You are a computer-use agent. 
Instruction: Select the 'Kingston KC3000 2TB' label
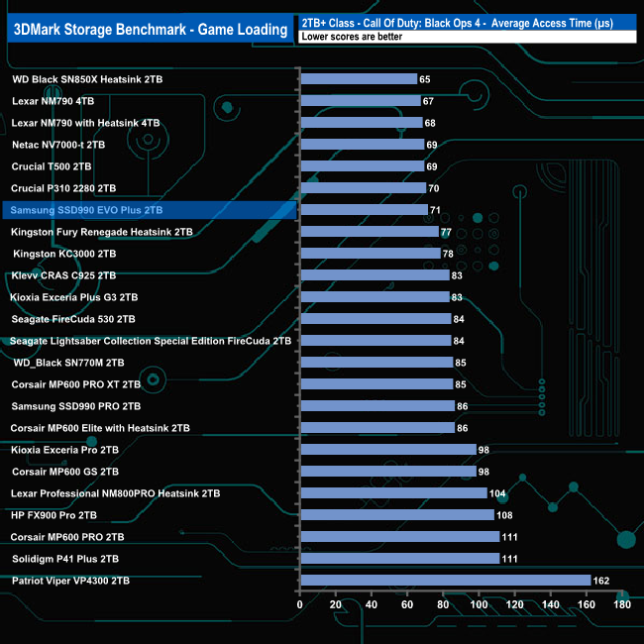coord(64,254)
